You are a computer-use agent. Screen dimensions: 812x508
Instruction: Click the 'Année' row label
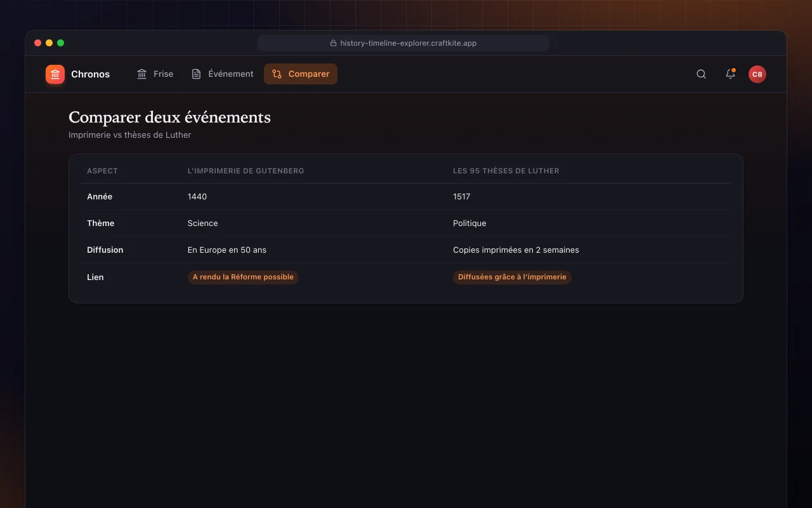click(x=100, y=197)
